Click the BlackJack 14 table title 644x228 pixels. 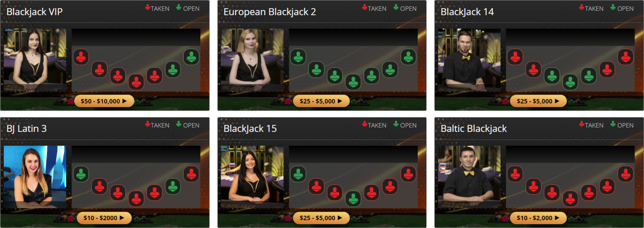467,12
